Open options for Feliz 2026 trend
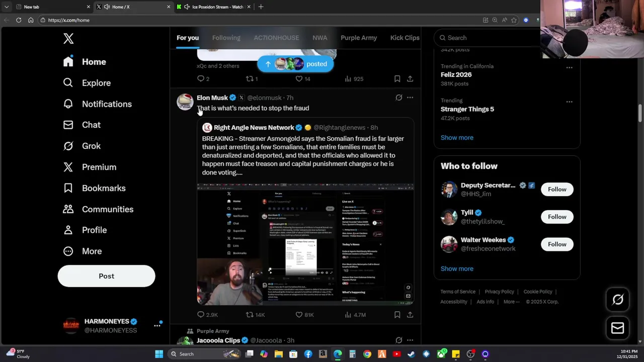Viewport: 644px width, 362px height. click(569, 67)
